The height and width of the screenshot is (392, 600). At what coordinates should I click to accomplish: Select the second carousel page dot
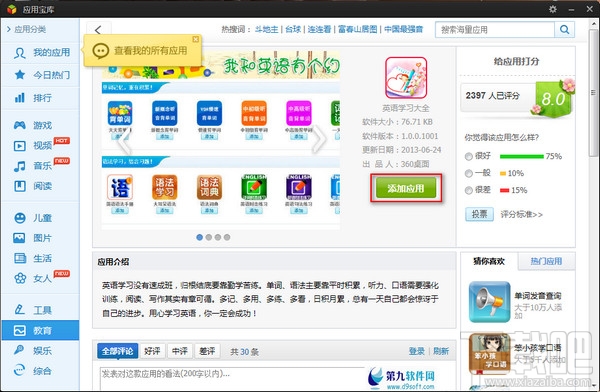(x=209, y=237)
